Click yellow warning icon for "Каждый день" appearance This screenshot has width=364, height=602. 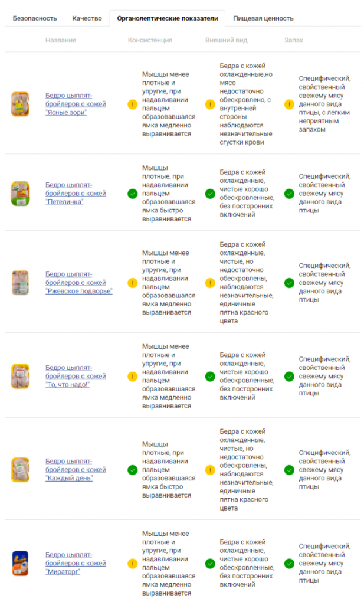pyautogui.click(x=210, y=470)
